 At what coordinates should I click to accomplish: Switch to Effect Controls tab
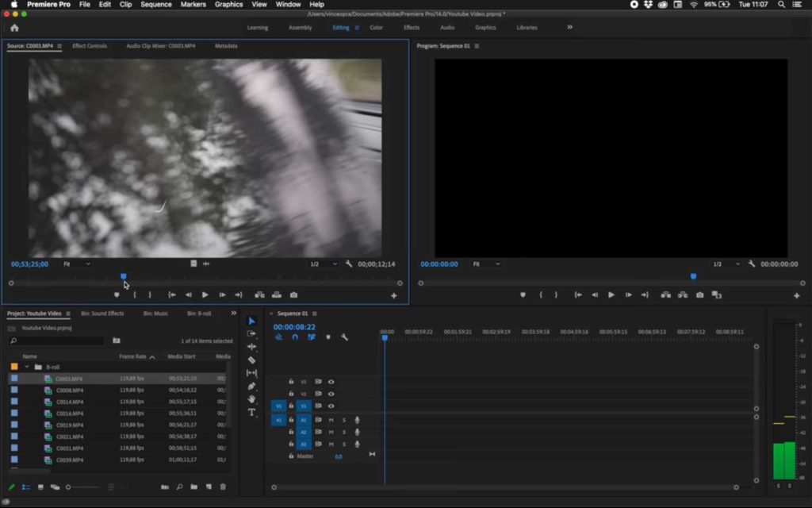click(90, 46)
